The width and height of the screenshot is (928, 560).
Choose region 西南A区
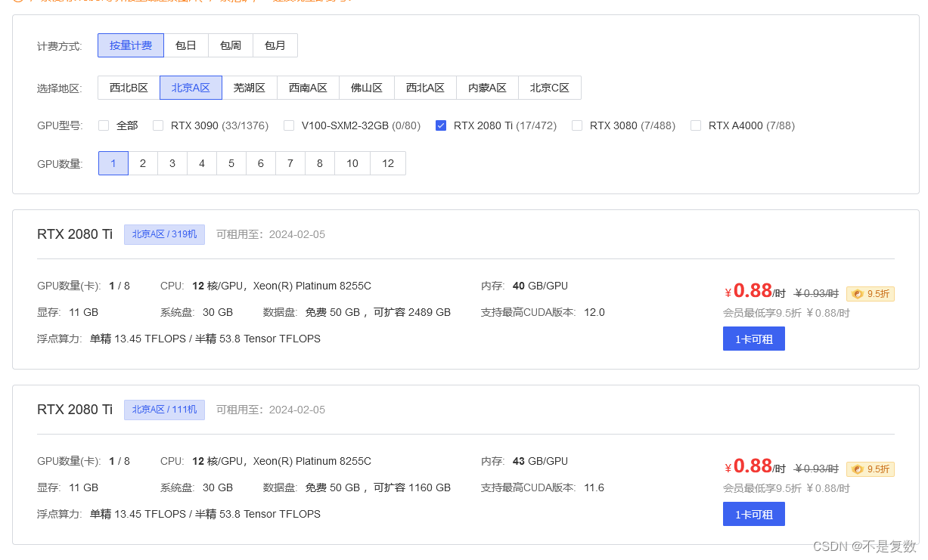(x=308, y=88)
